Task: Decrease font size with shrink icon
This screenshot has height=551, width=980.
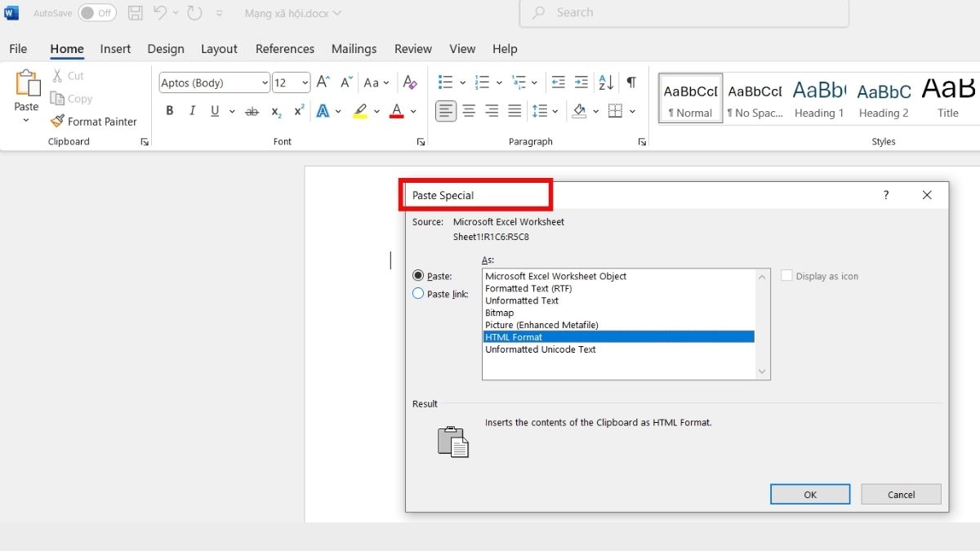Action: (x=346, y=82)
